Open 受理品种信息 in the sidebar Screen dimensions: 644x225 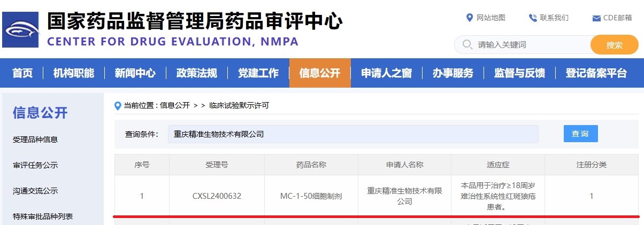[35, 139]
